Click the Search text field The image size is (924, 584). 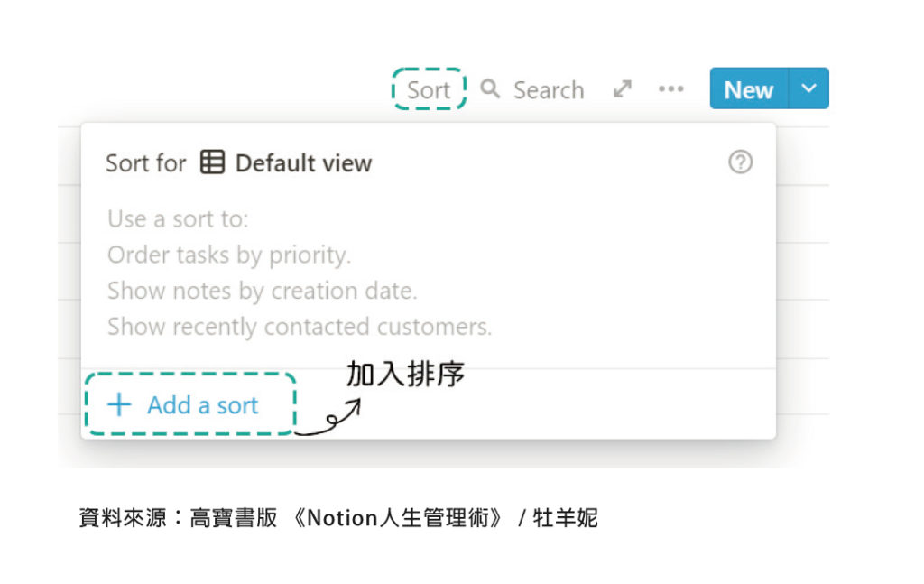coord(549,90)
